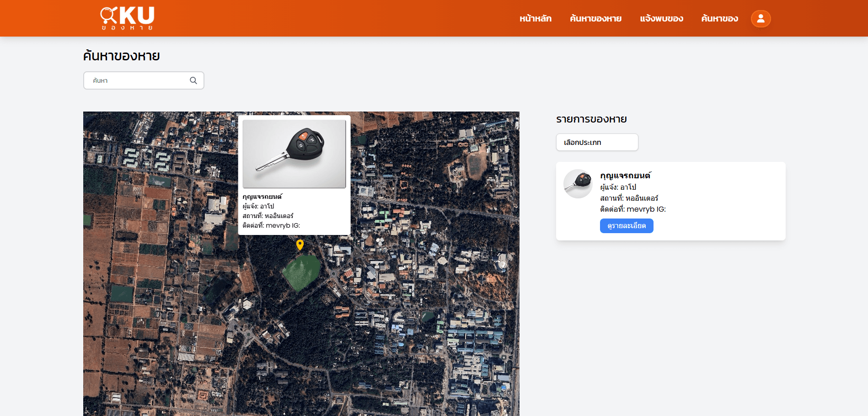Go to หน้าหลัก in navigation bar

[535, 19]
